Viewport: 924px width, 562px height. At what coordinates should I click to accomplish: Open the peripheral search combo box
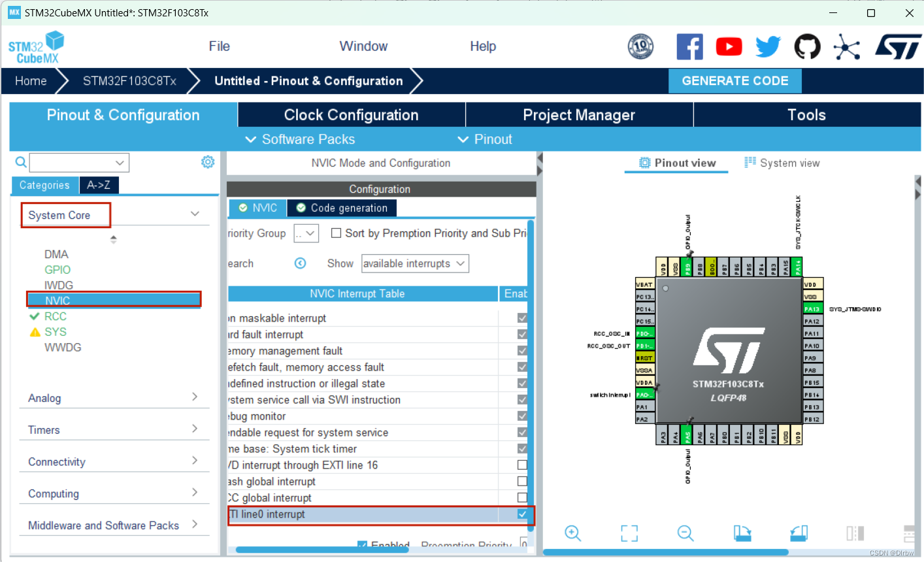[79, 162]
